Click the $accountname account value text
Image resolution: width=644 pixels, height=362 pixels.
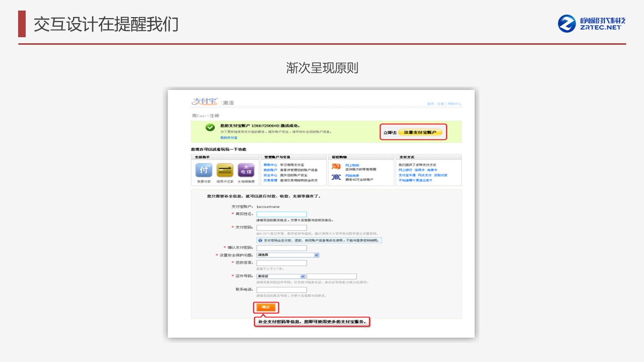[x=268, y=207]
